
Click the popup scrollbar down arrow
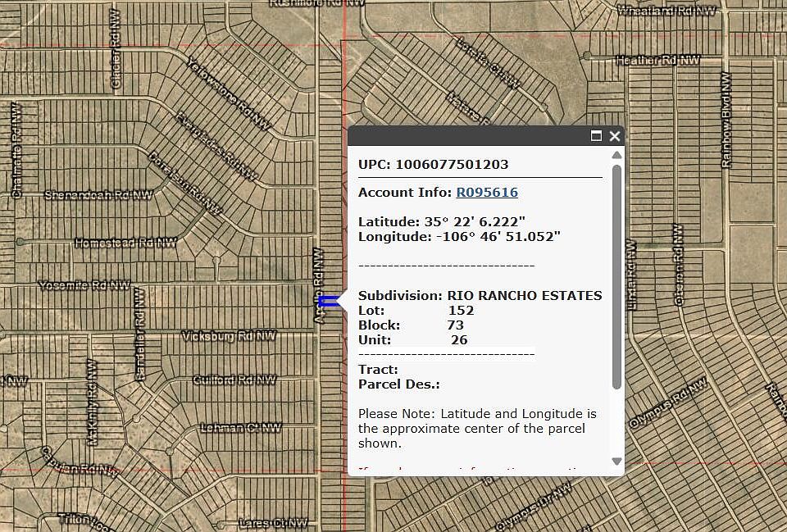[x=616, y=462]
